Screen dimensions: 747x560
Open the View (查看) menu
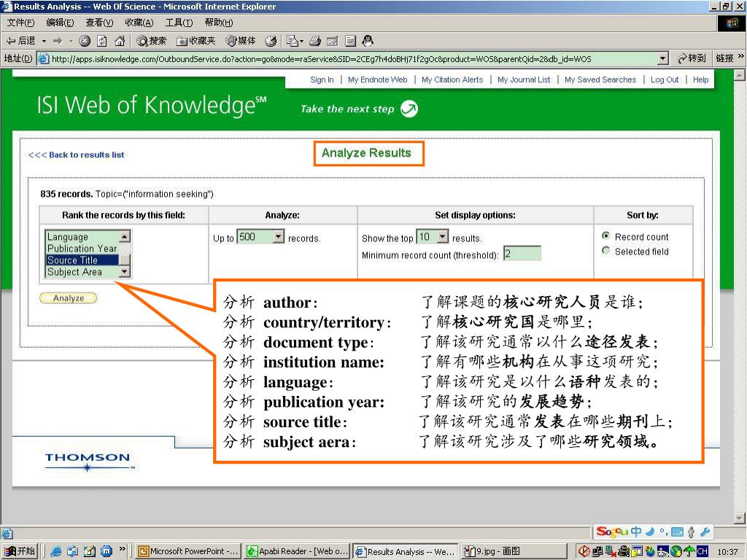[x=99, y=23]
